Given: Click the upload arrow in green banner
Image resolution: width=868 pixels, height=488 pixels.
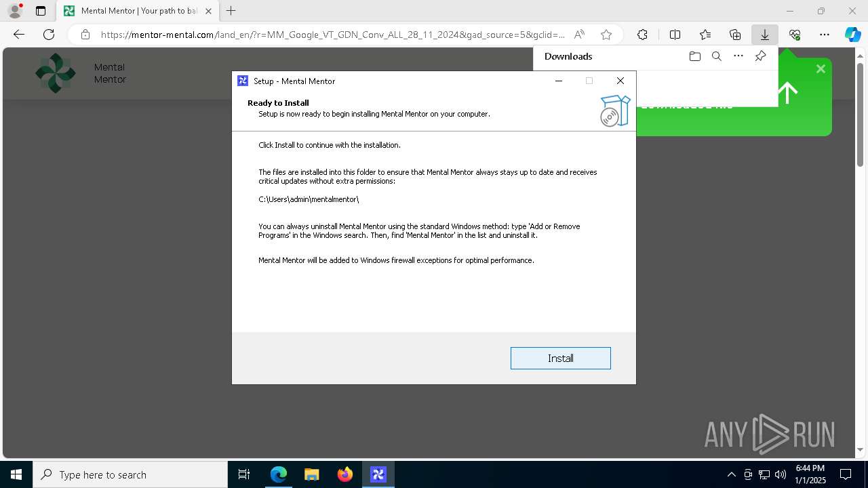Looking at the screenshot, I should tap(787, 93).
